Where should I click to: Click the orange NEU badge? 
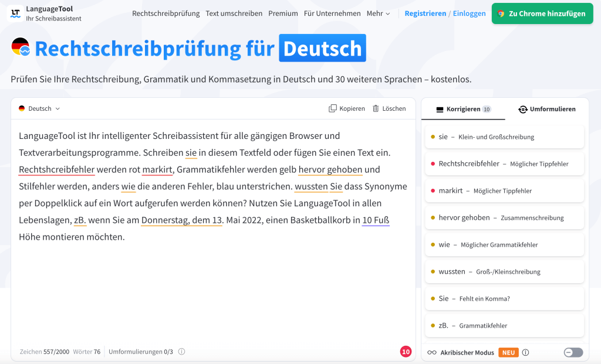(508, 352)
